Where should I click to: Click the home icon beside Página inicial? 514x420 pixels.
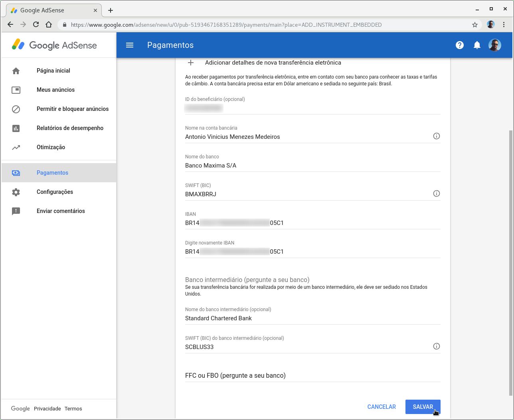[16, 71]
